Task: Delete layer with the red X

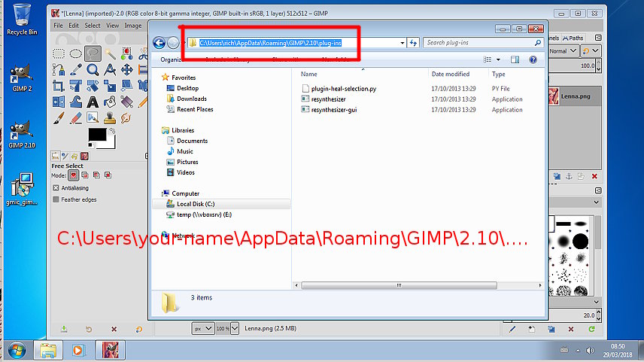Action: tap(594, 176)
